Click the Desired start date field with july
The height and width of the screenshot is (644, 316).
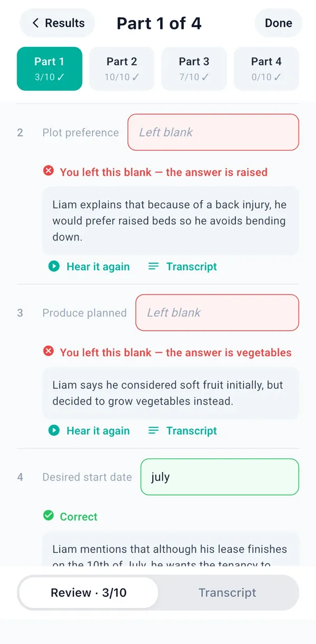click(220, 477)
